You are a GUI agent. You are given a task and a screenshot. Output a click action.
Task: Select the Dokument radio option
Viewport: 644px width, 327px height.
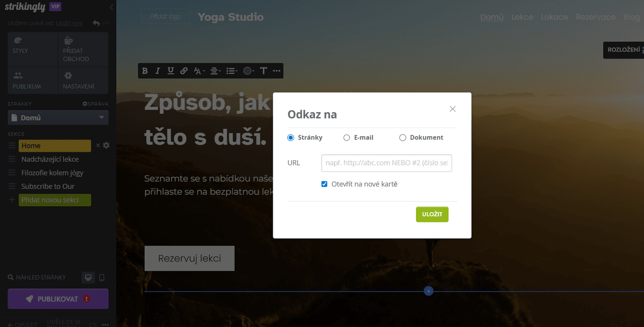click(x=402, y=138)
